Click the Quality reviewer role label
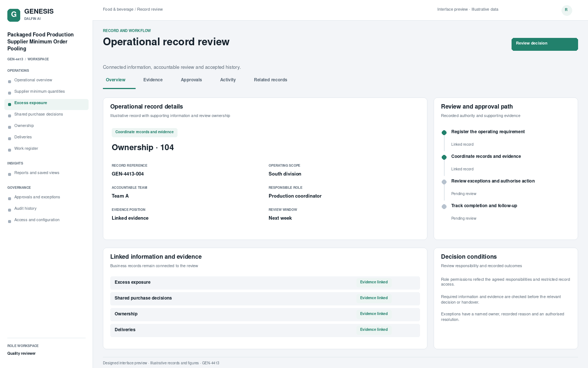The width and height of the screenshot is (588, 368). click(21, 354)
